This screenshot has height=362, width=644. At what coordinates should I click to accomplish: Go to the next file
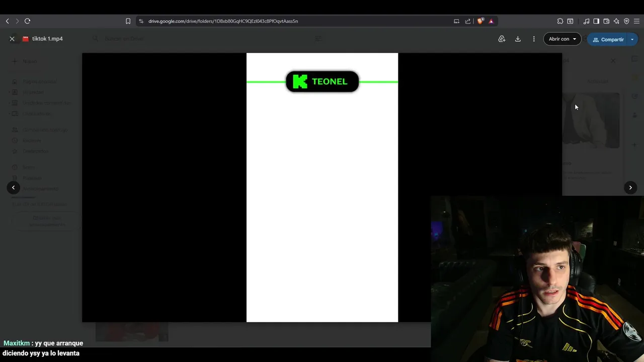630,188
